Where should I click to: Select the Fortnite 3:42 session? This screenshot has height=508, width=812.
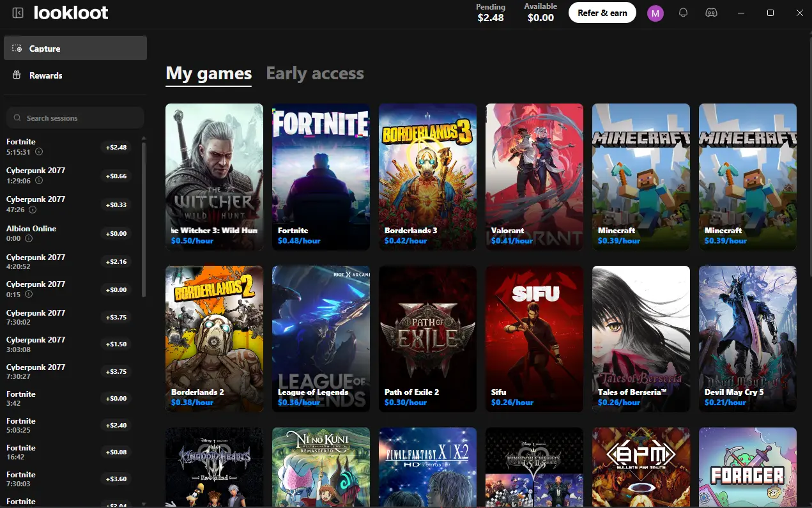(69, 398)
